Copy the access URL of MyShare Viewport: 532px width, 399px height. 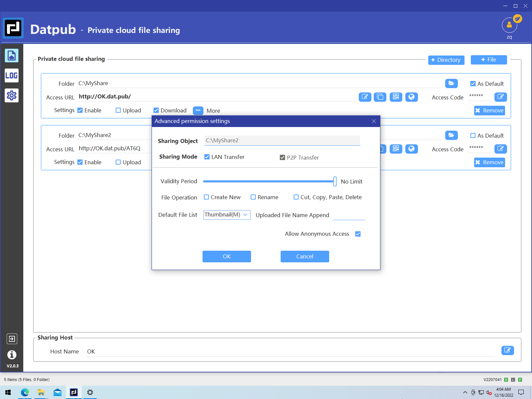380,97
